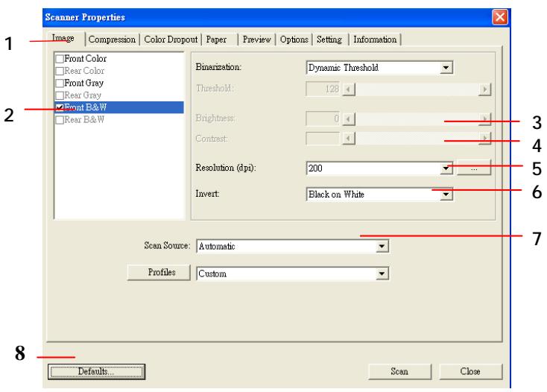
Task: Switch to the Options tab
Action: [294, 39]
